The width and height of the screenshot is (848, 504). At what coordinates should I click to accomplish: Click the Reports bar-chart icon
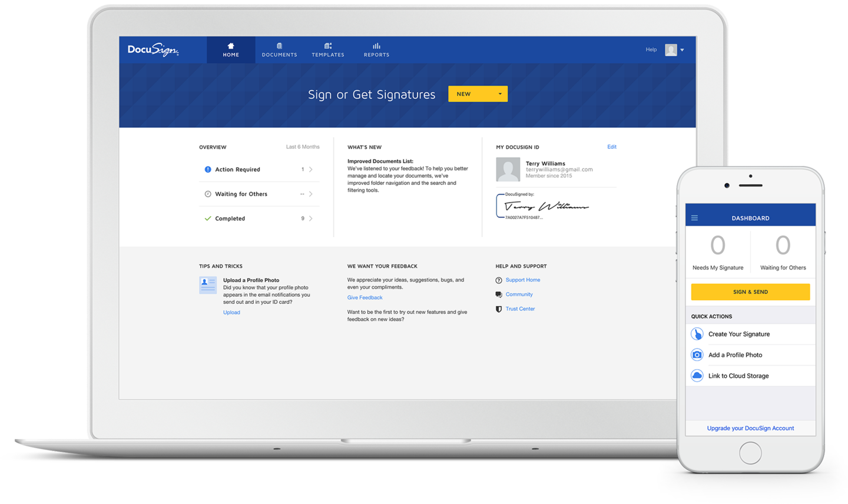point(376,45)
